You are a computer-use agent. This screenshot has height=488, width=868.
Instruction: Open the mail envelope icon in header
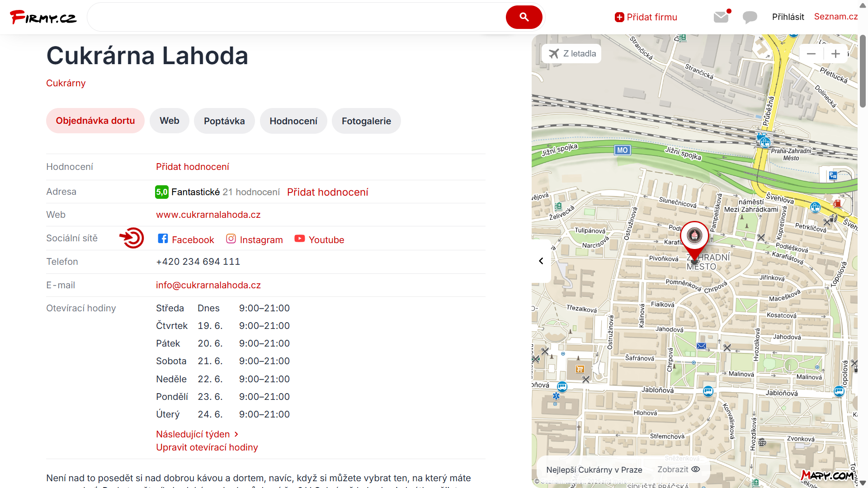tap(721, 17)
